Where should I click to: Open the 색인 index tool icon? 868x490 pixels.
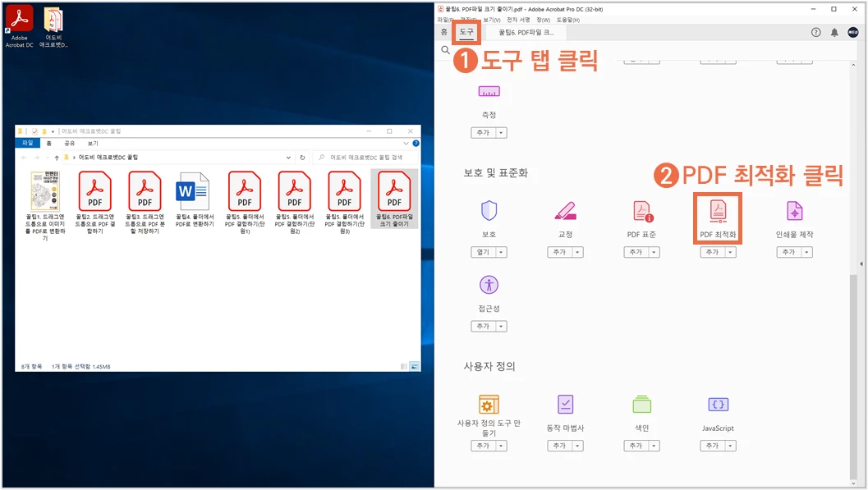point(641,405)
